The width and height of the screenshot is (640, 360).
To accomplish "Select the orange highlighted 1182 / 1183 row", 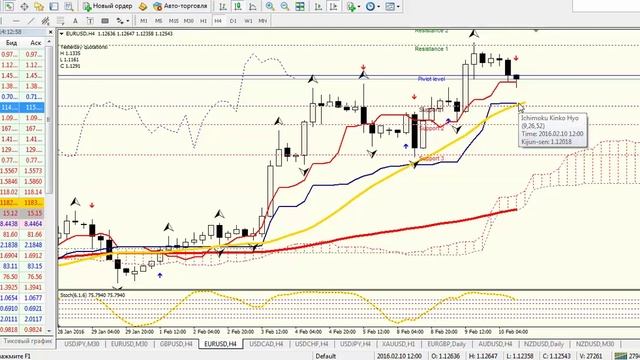I will click(x=22, y=202).
